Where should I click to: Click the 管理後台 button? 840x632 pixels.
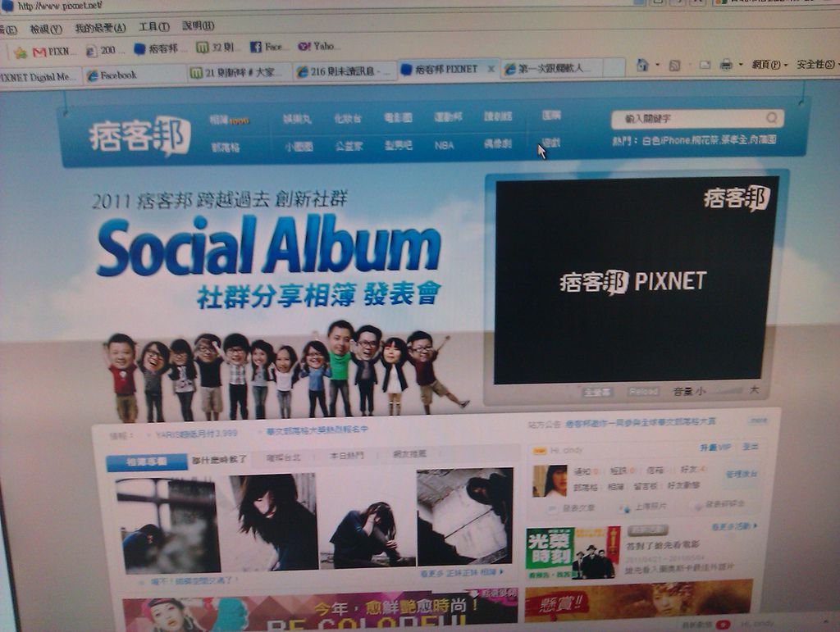point(742,475)
